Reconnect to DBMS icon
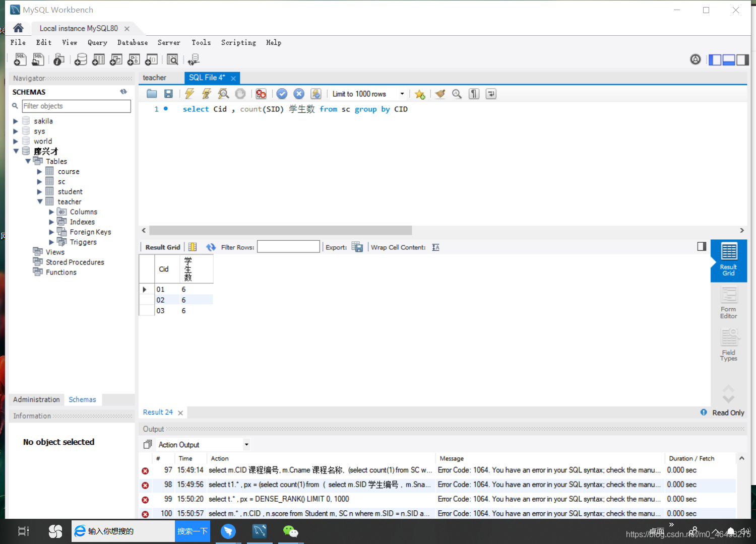The width and height of the screenshot is (756, 544). [x=194, y=59]
